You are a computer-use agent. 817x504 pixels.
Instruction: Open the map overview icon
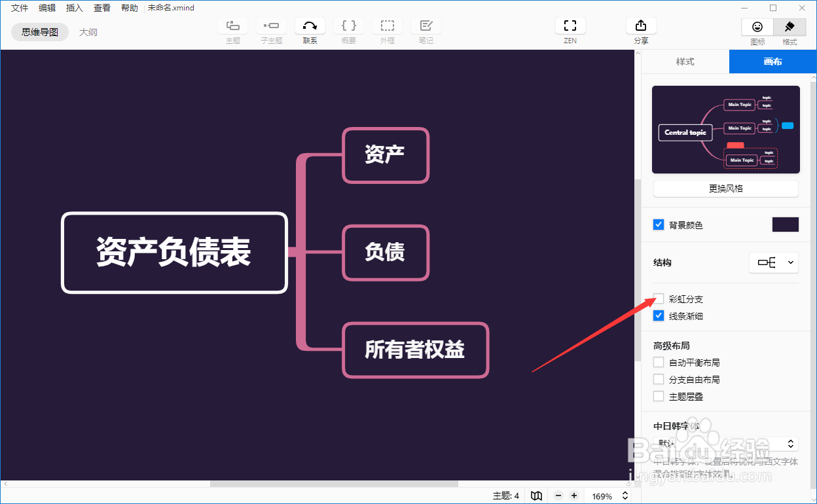pyautogui.click(x=536, y=495)
